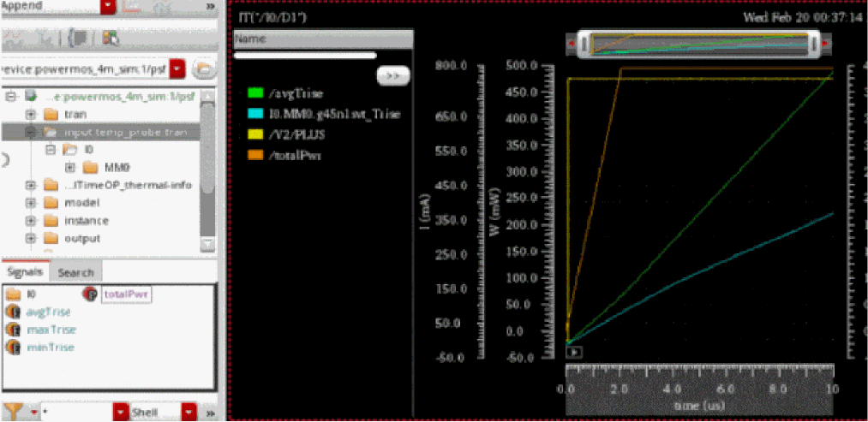The height and width of the screenshot is (422, 868).
Task: Select the tran folder
Action: click(65, 115)
